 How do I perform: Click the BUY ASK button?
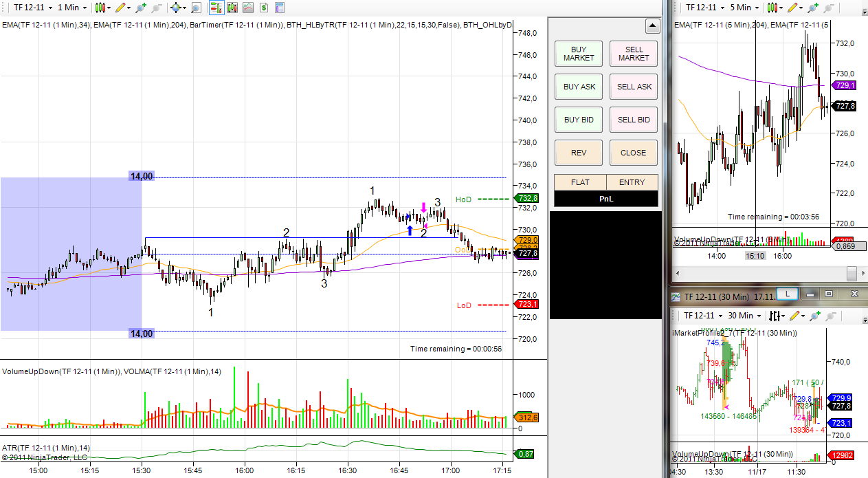[x=579, y=87]
